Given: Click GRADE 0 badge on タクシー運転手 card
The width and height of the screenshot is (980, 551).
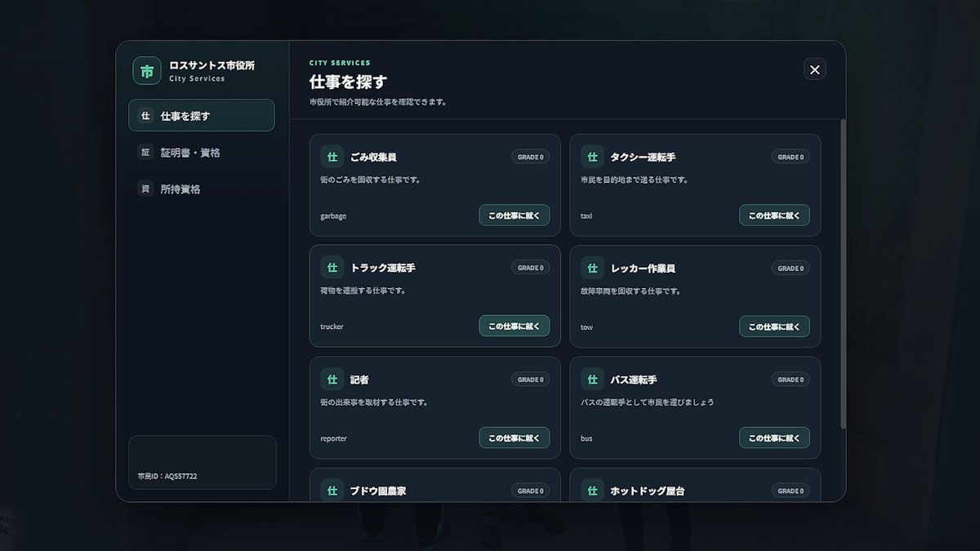Looking at the screenshot, I should (791, 157).
